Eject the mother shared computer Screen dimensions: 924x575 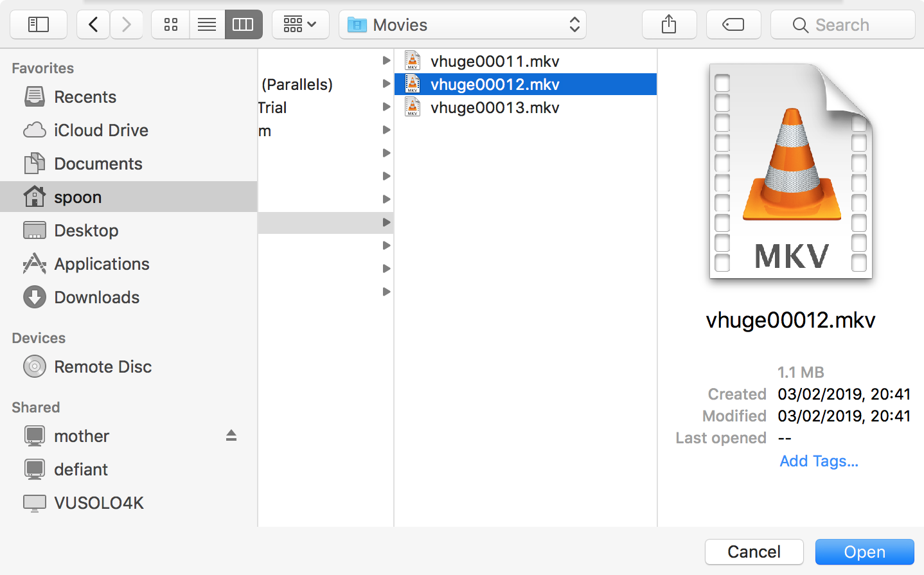pyautogui.click(x=231, y=436)
